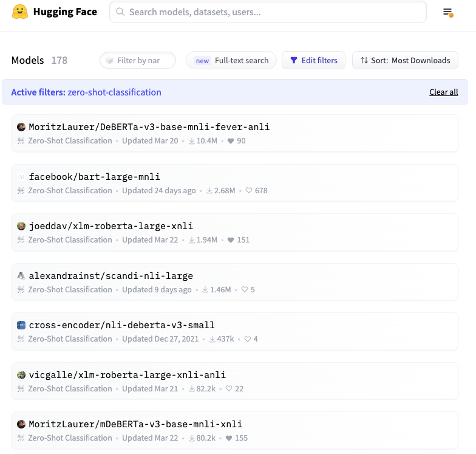The width and height of the screenshot is (476, 454).
Task: Click heart icon next to 90 likes
Action: (x=231, y=141)
